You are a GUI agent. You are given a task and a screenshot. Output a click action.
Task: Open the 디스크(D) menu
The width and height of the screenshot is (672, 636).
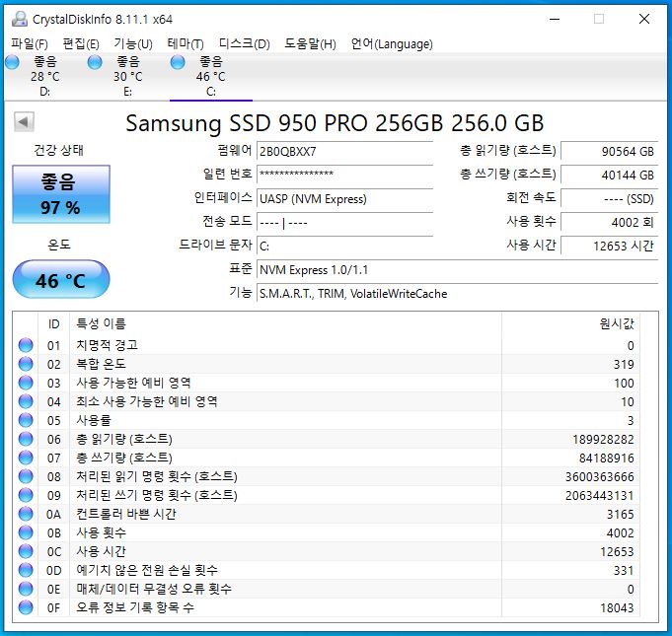pos(245,44)
